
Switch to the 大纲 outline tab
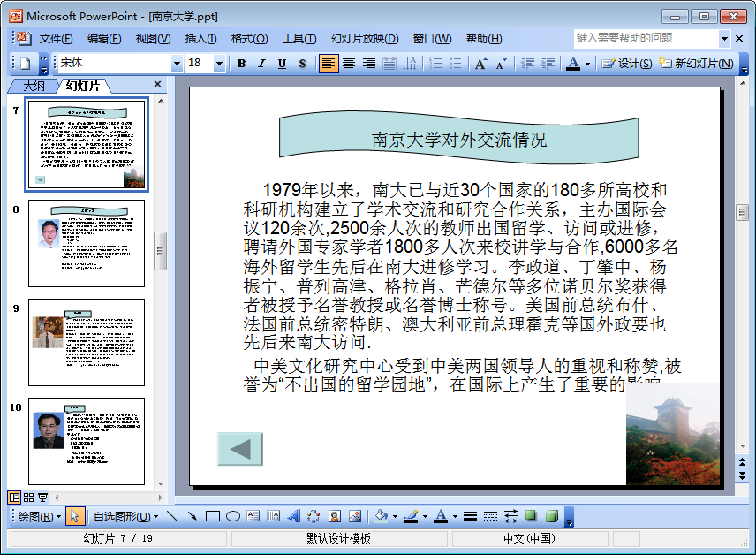click(x=34, y=86)
